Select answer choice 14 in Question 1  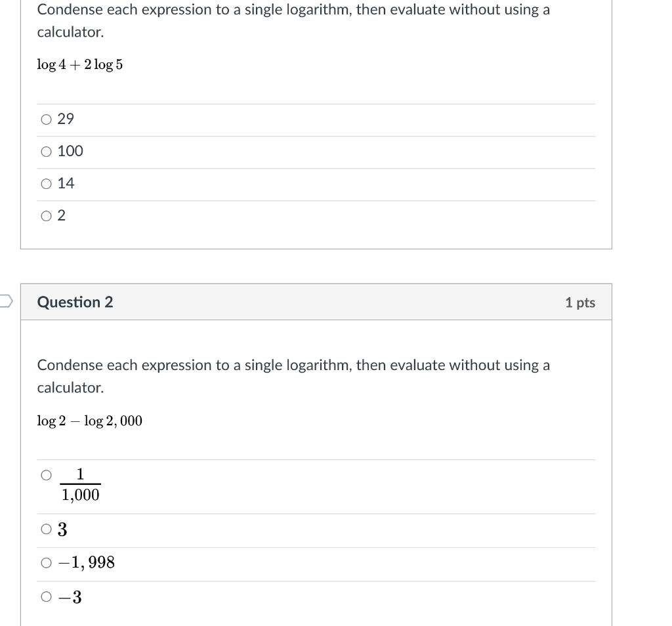tap(46, 183)
